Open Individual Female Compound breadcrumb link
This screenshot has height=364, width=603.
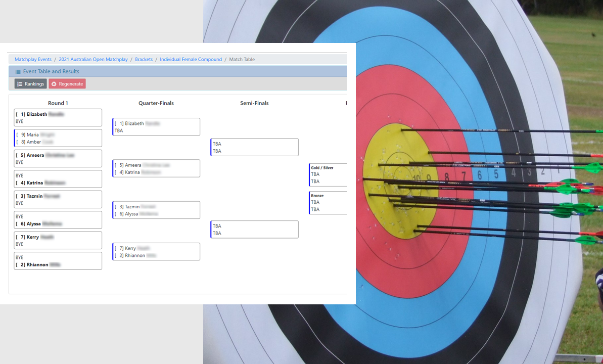tap(191, 60)
